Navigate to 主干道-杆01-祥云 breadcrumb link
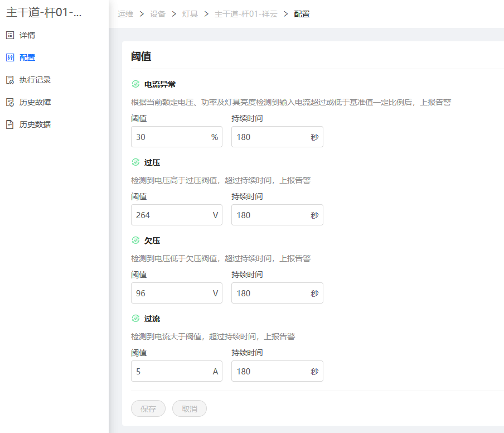Screen dimensions: 504x433 [246, 14]
